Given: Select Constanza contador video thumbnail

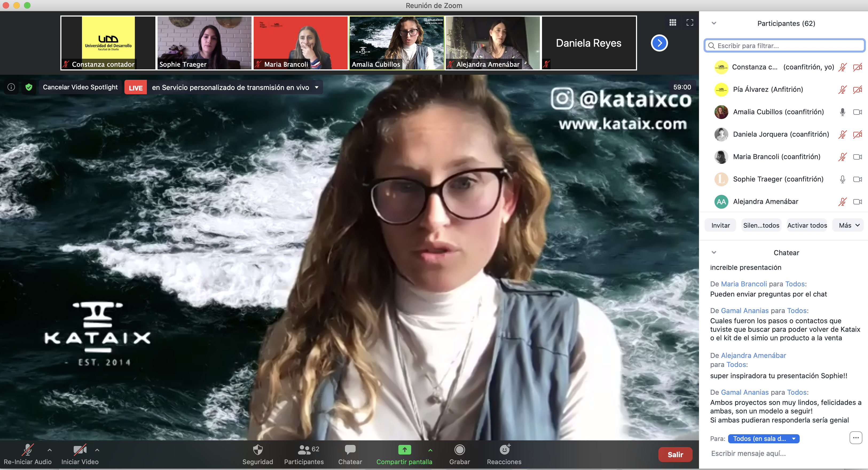Looking at the screenshot, I should [x=108, y=43].
